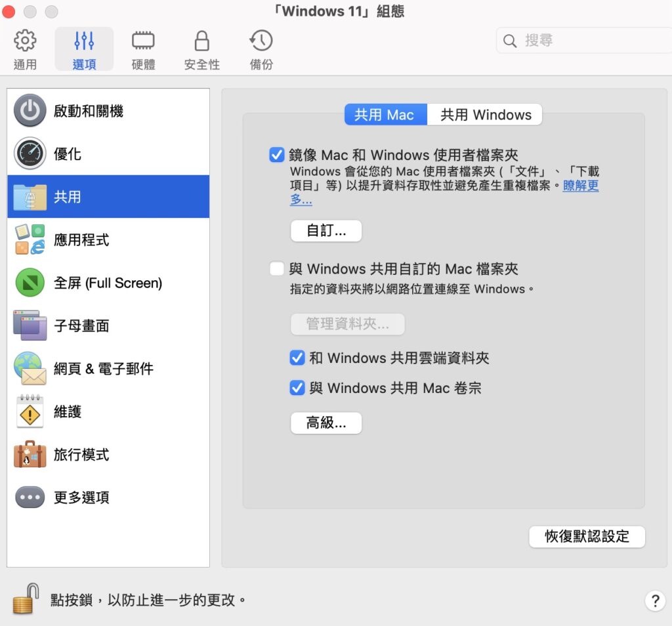Open help with the question mark button
This screenshot has width=672, height=626.
click(655, 600)
